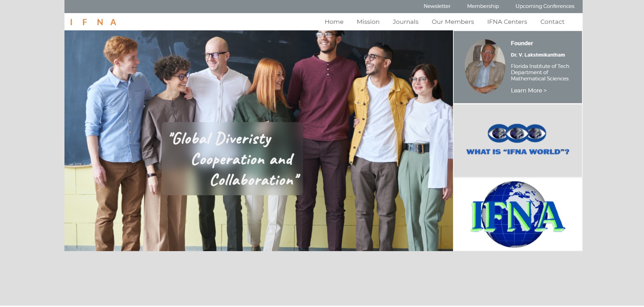Open the Contact menu item
The image size is (644, 307).
[x=552, y=22]
